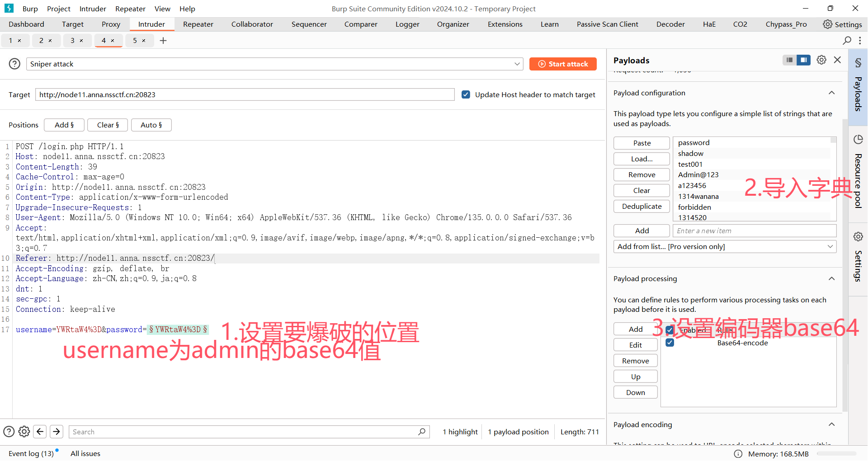
Task: Click Edit processing rule button
Action: (636, 345)
